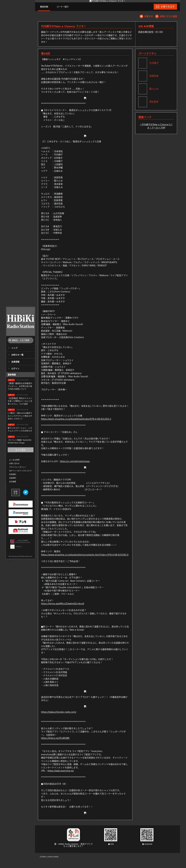Open the 藍川ふみ name link
Image resolution: width=186 pixels, height=868 pixels.
(x=154, y=89)
